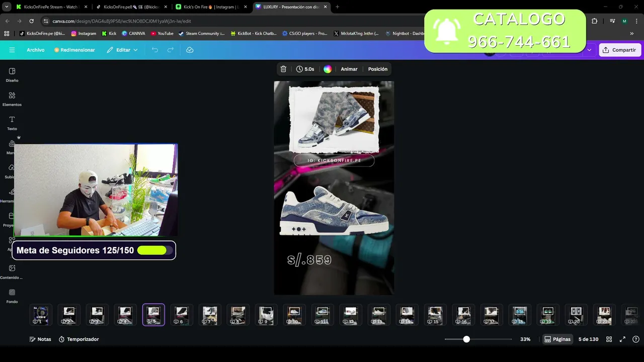644x362 pixels.
Task: Open the tab search dropdown arrow
Action: (x=7, y=7)
